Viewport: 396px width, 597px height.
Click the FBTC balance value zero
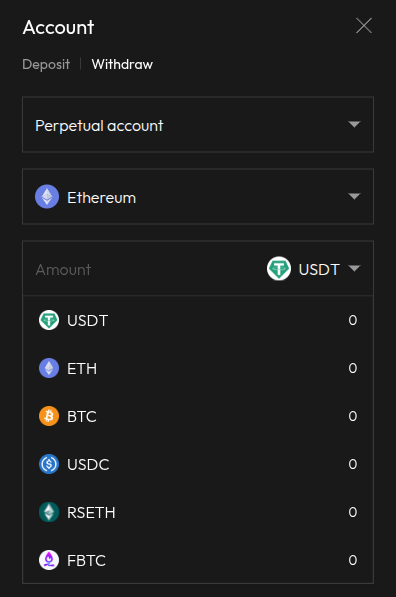[353, 560]
